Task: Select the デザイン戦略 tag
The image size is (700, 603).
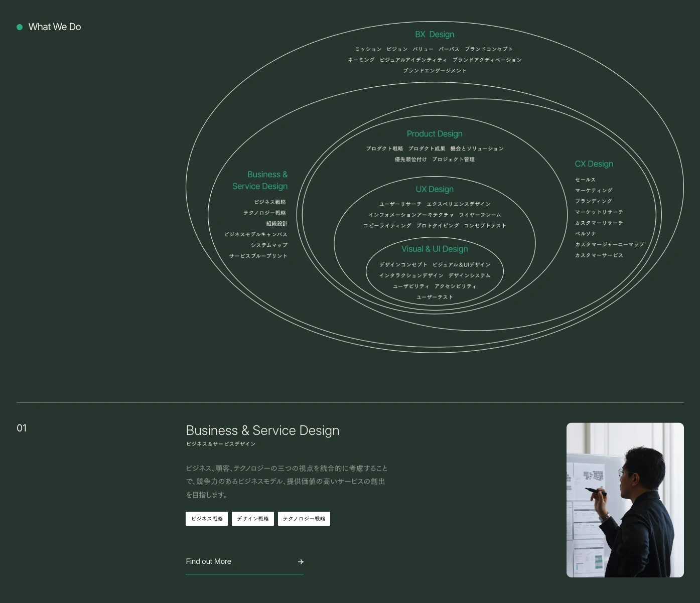Action: point(253,519)
